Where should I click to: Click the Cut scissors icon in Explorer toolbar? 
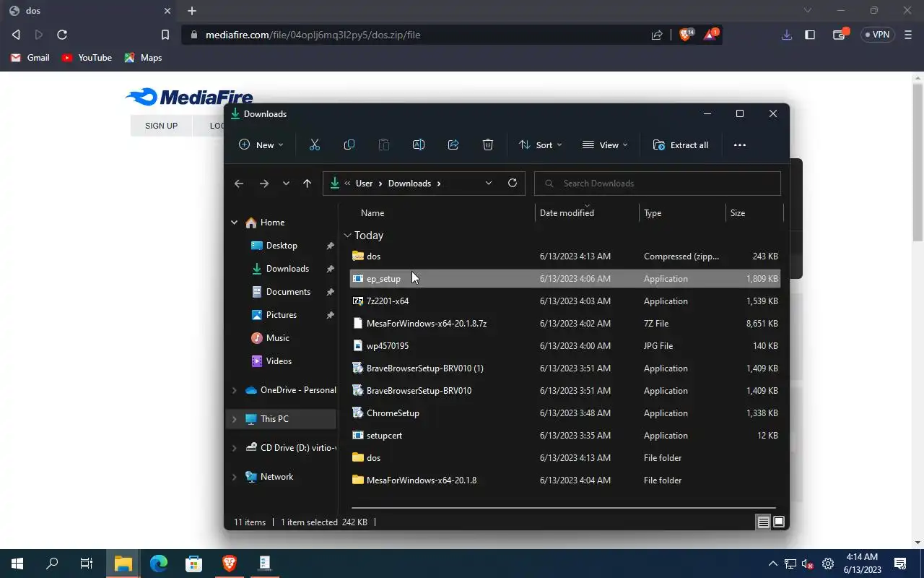coord(315,144)
